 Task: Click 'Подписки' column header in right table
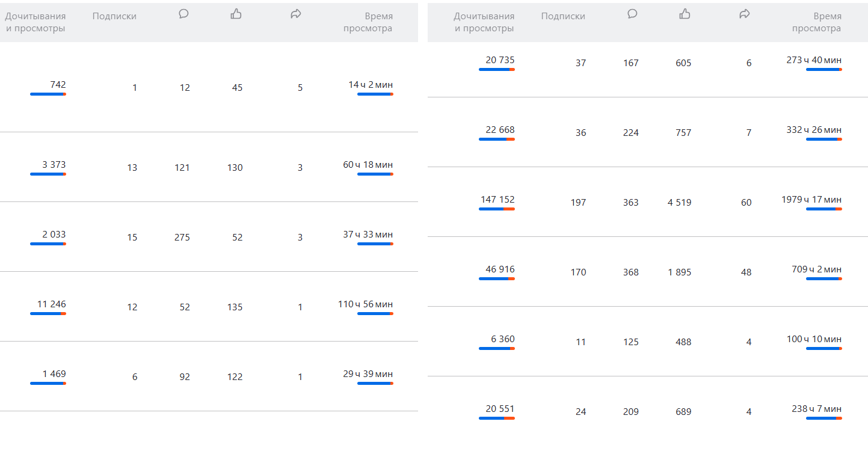(563, 16)
